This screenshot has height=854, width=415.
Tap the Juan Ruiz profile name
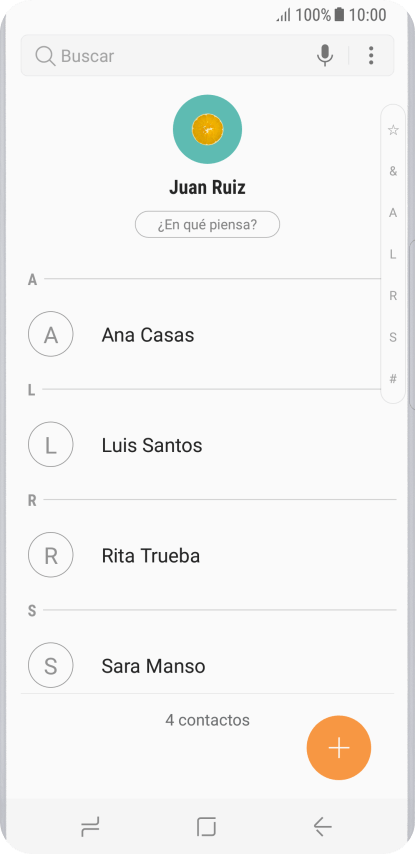pos(208,187)
